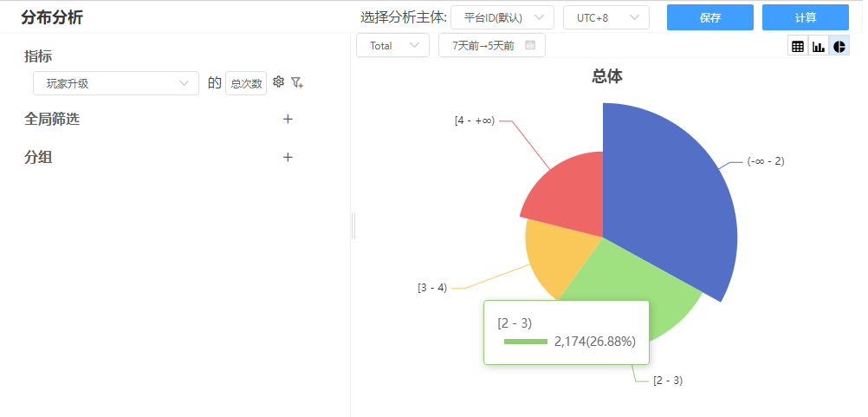Add a filter using the funnel icon

point(297,83)
